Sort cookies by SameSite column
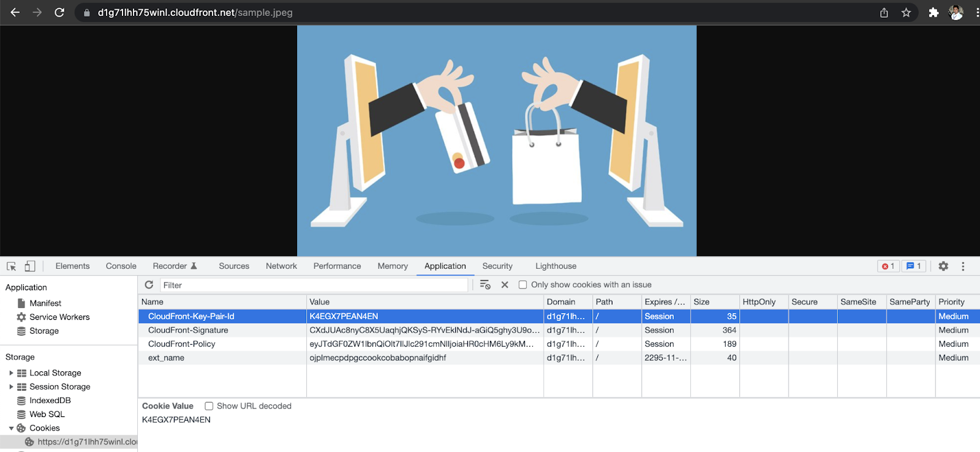Viewport: 980px width, 452px height. pos(862,302)
